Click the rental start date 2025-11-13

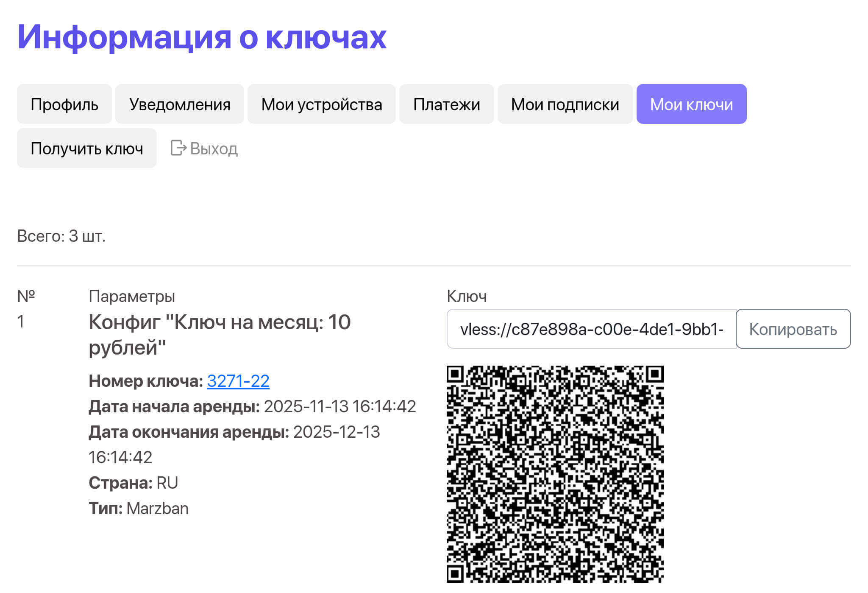point(306,406)
